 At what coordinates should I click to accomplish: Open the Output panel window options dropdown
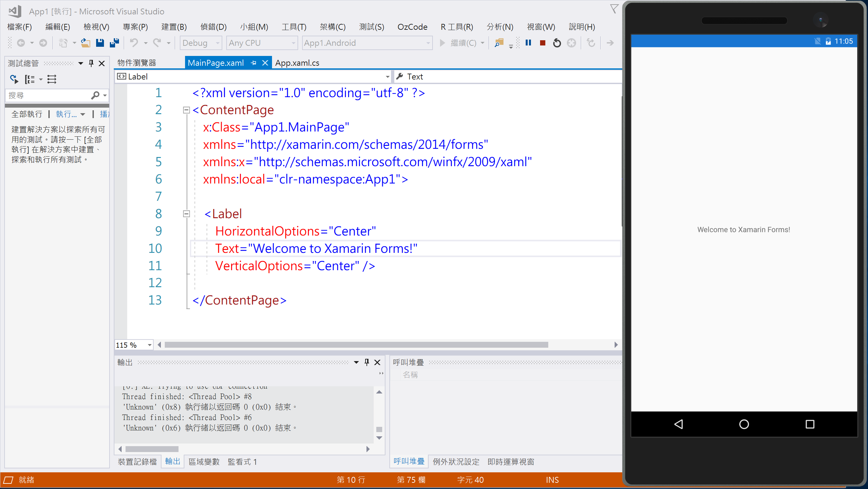(356, 362)
